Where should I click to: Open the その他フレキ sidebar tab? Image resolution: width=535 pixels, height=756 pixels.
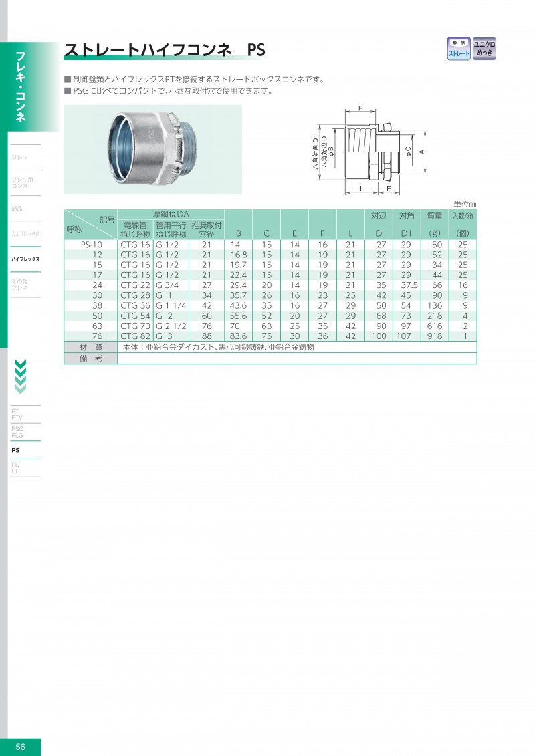20,285
